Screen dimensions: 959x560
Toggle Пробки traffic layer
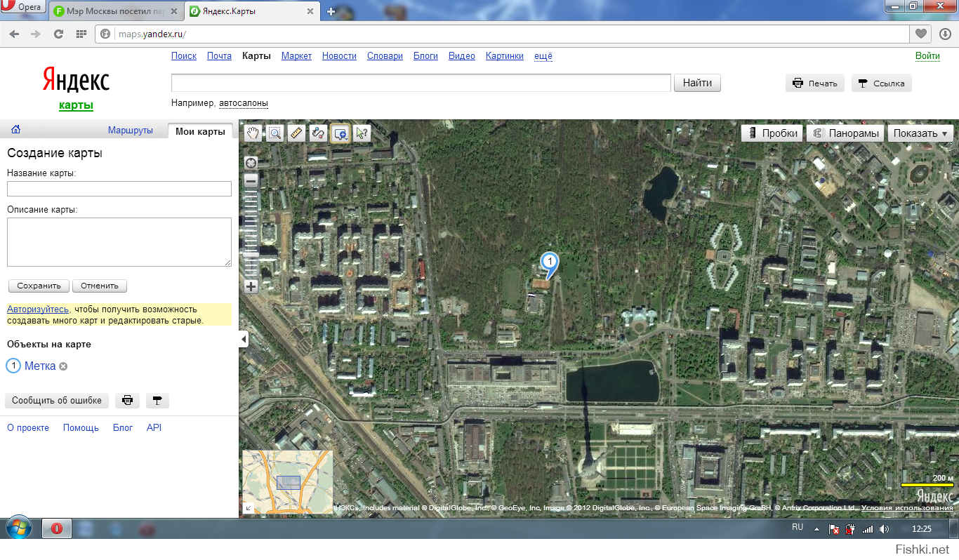772,133
